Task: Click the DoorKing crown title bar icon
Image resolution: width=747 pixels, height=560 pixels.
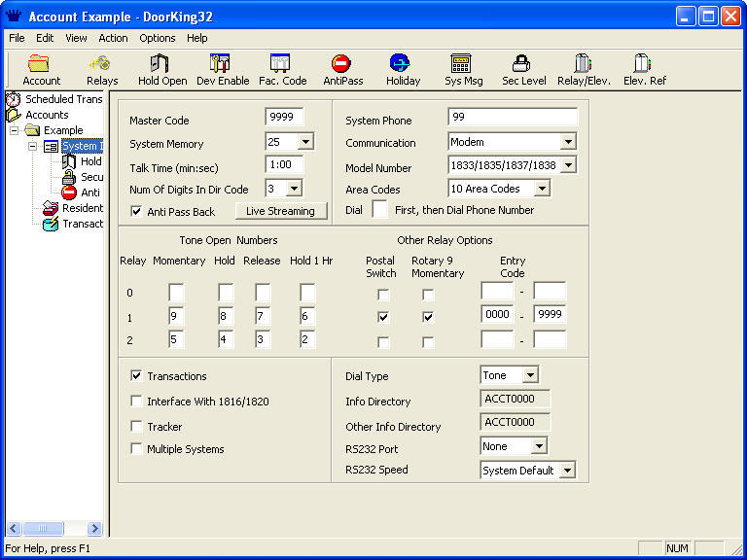Action: [14, 17]
